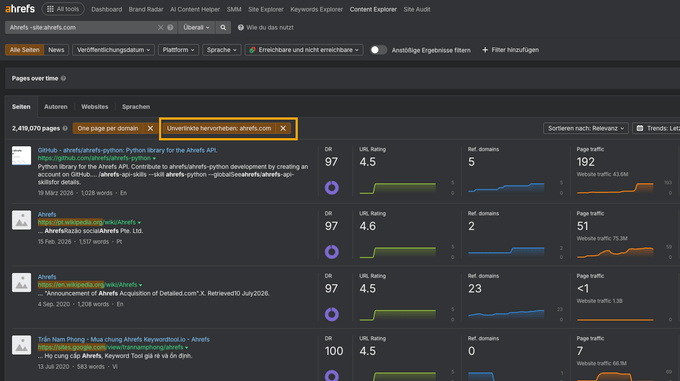Click Page traffic chart of pt.wikipedia result
Image resolution: width=680 pixels, height=381 pixels.
[615, 252]
